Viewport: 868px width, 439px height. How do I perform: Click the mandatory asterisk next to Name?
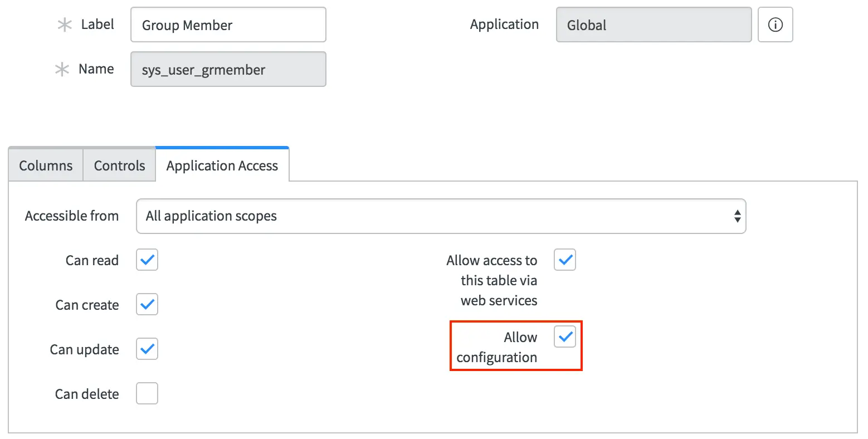pyautogui.click(x=62, y=70)
